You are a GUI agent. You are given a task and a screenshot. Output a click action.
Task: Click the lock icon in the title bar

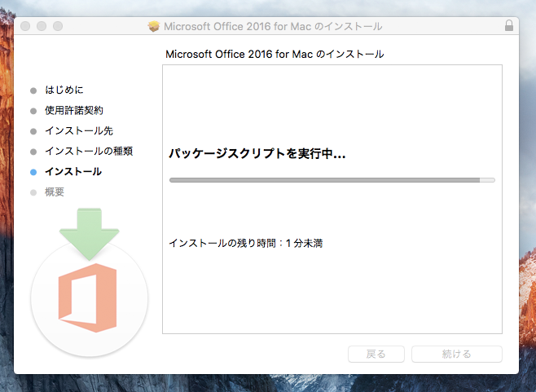point(508,25)
